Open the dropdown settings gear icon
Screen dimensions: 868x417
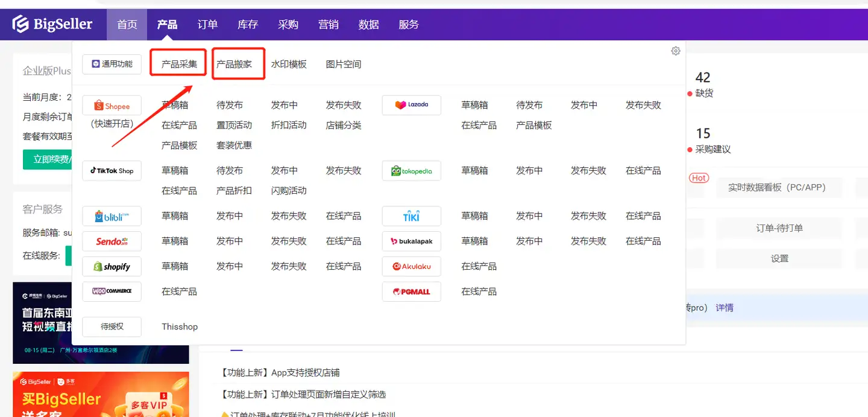(x=676, y=51)
